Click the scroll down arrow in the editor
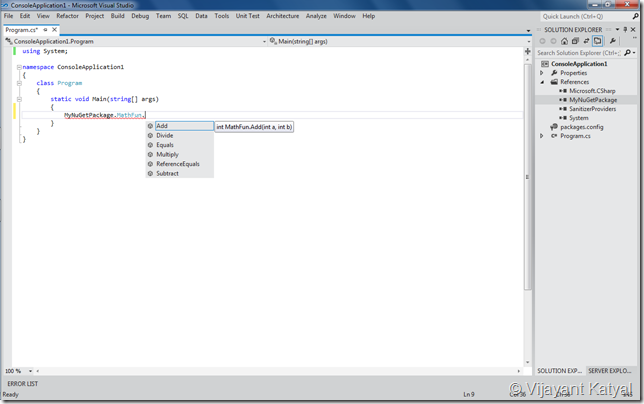644x404 pixels. [528, 363]
